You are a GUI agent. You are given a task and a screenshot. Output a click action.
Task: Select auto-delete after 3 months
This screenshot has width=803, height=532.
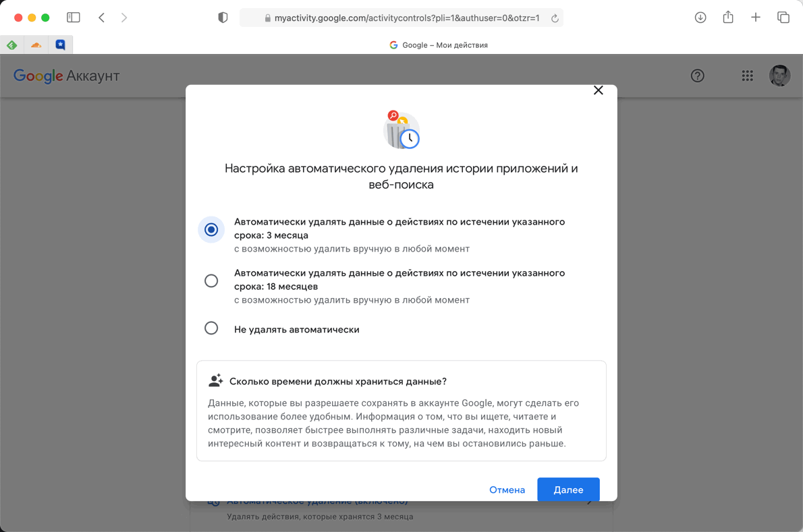(211, 229)
